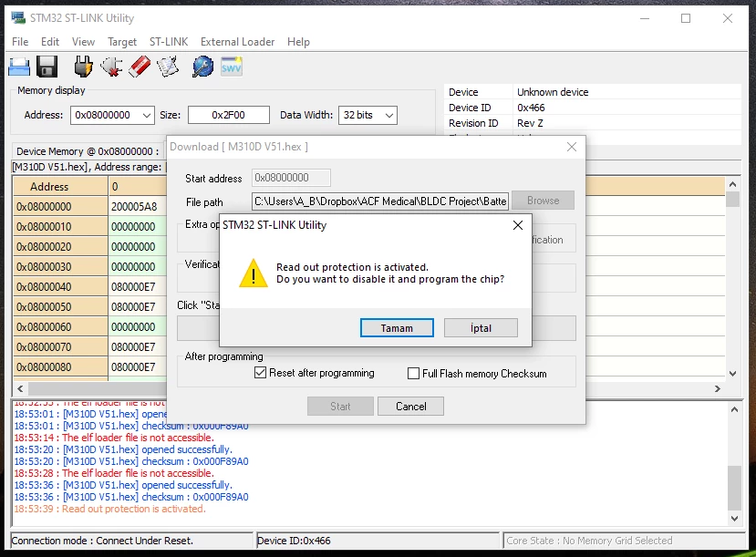Click the File path text field
The width and height of the screenshot is (756, 557).
380,201
